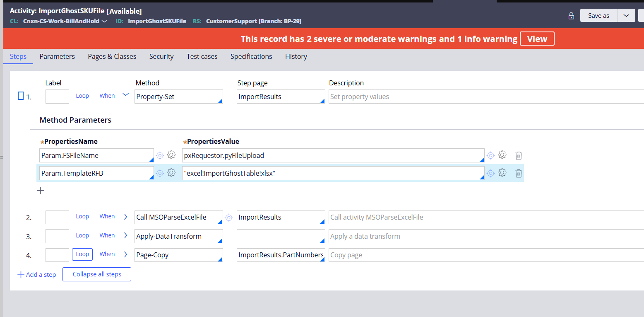
Task: Delete the Param.FSFileName row with trash icon
Action: pyautogui.click(x=519, y=155)
